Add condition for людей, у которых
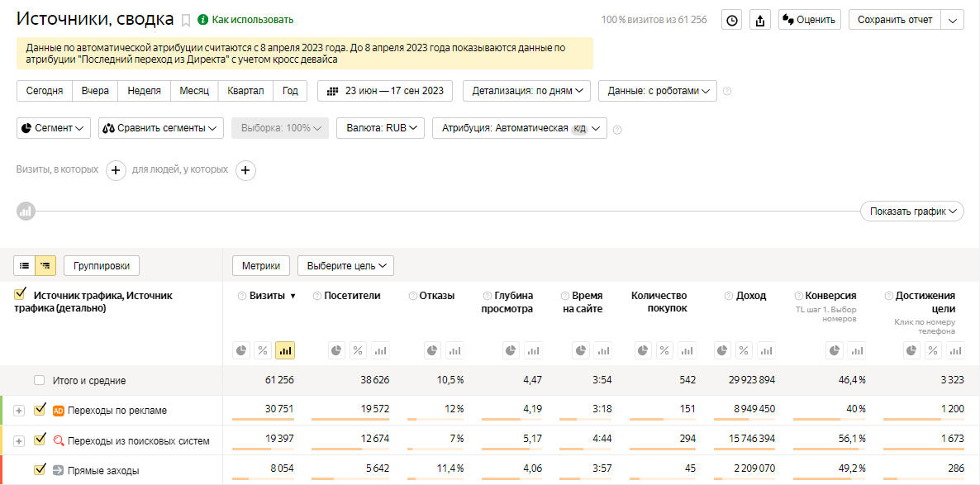The width and height of the screenshot is (980, 485). click(x=245, y=170)
